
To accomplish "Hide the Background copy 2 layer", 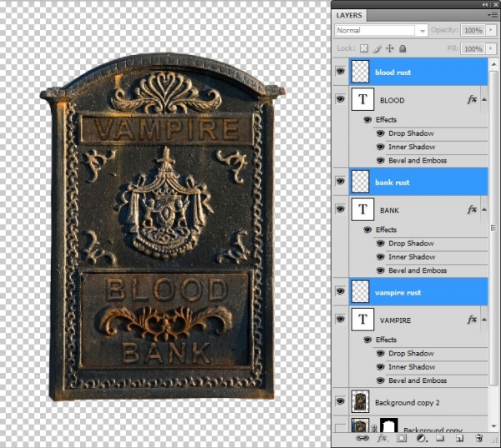I will [341, 401].
